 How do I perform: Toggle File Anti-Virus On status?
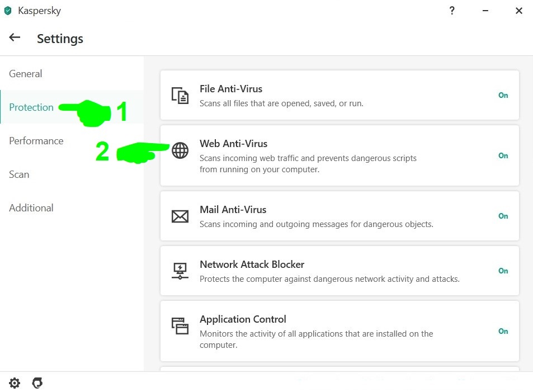(503, 95)
